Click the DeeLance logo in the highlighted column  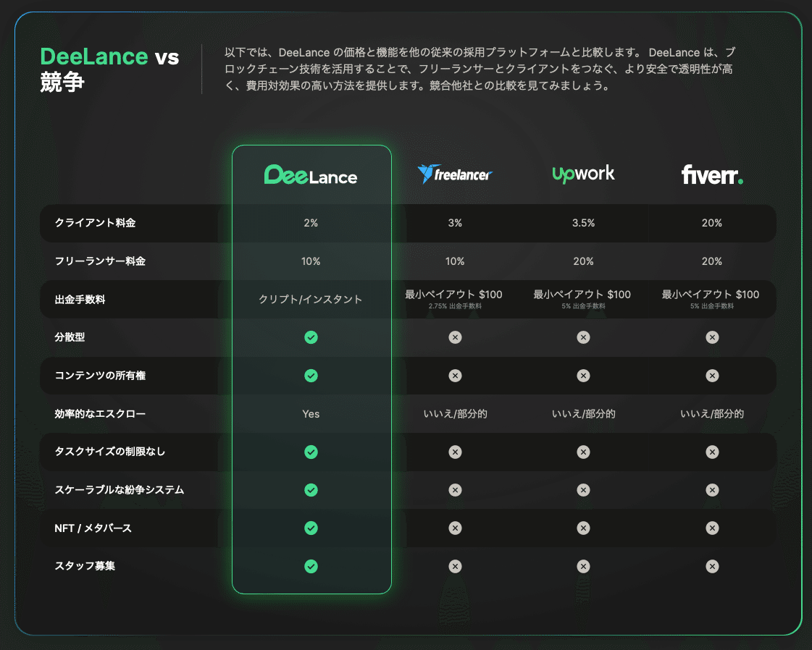(x=311, y=175)
